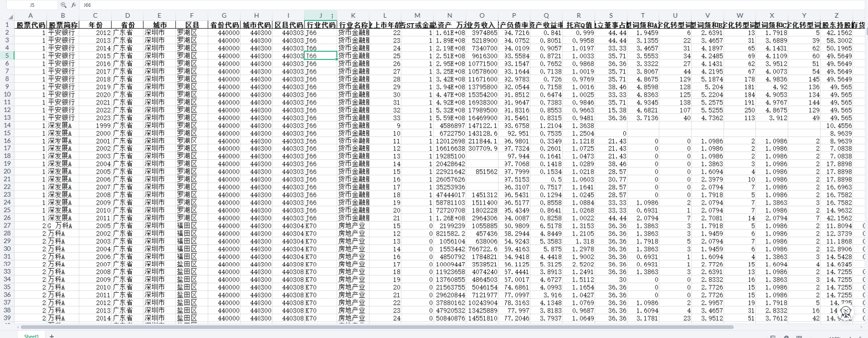Select column B header
This screenshot has width=868, height=338.
tap(63, 16)
